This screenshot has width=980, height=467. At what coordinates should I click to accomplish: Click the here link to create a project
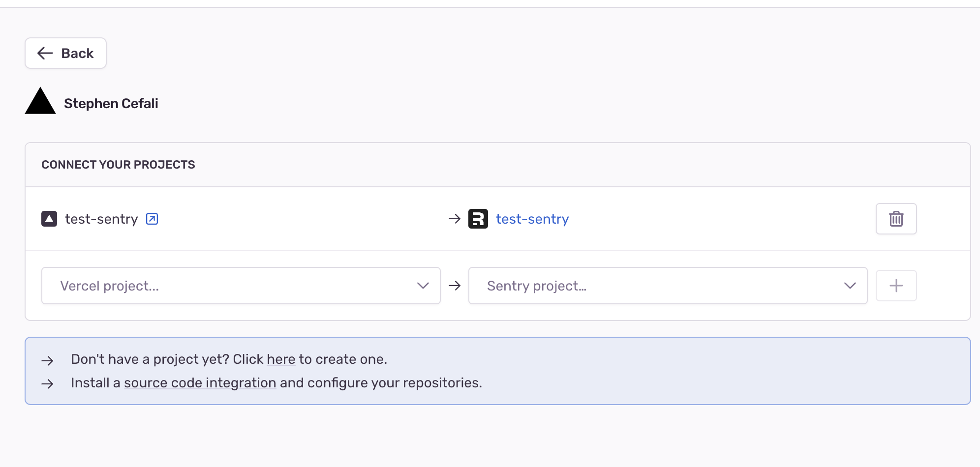tap(280, 359)
